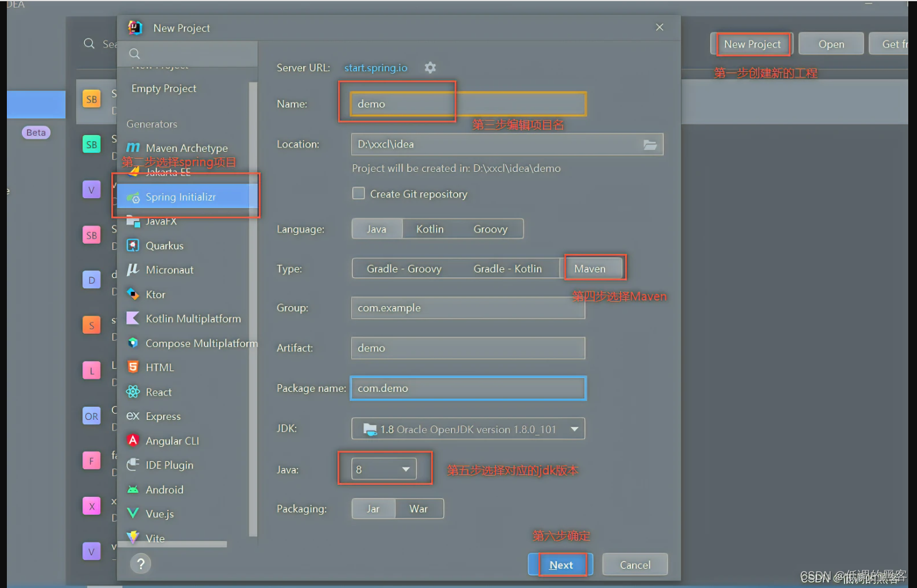Click the search magnifier in the dialog sidebar
This screenshot has width=917, height=588.
point(134,54)
